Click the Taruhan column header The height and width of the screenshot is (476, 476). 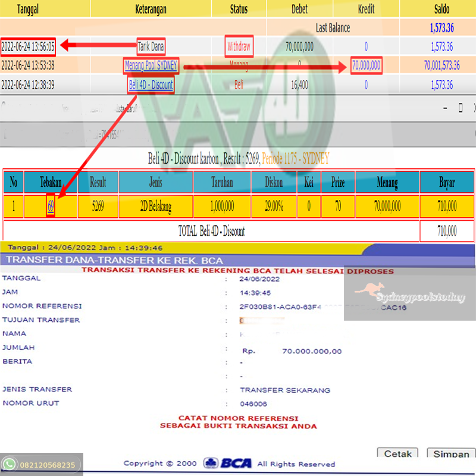point(222,182)
